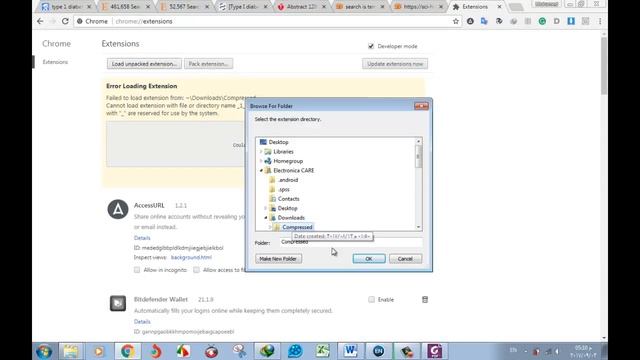This screenshot has width=640, height=360.
Task: Click the browser back arrow
Action: pos(40,21)
